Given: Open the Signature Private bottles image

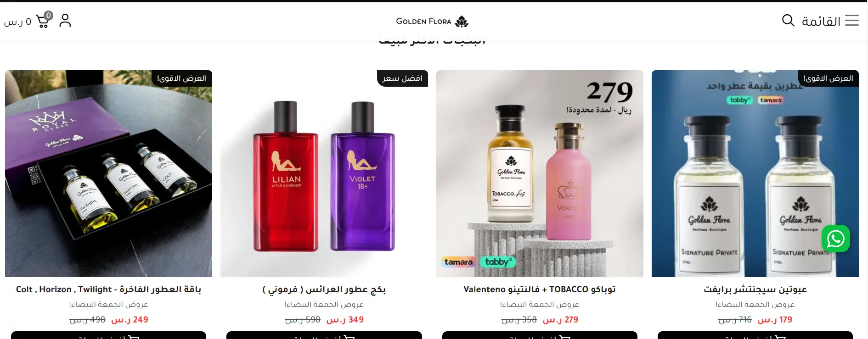Looking at the screenshot, I should click(x=755, y=173).
